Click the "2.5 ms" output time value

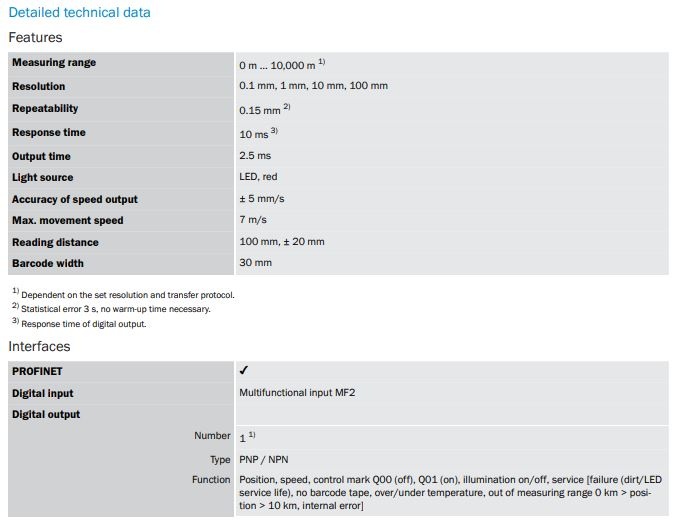pos(255,156)
